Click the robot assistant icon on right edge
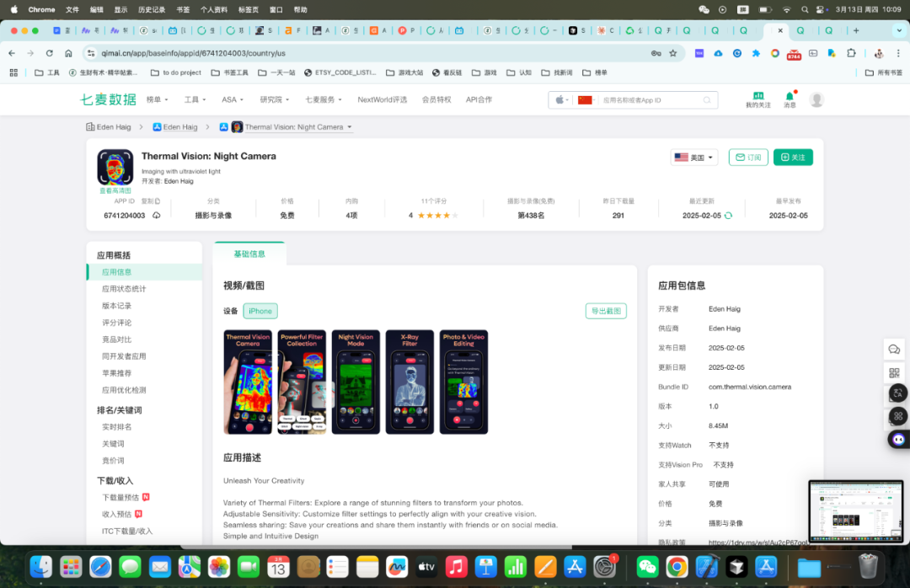This screenshot has width=910, height=588. [x=898, y=440]
